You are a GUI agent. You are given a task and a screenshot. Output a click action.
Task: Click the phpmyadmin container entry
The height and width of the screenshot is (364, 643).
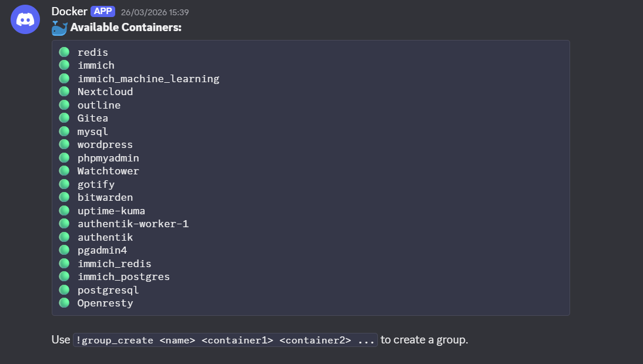click(108, 158)
